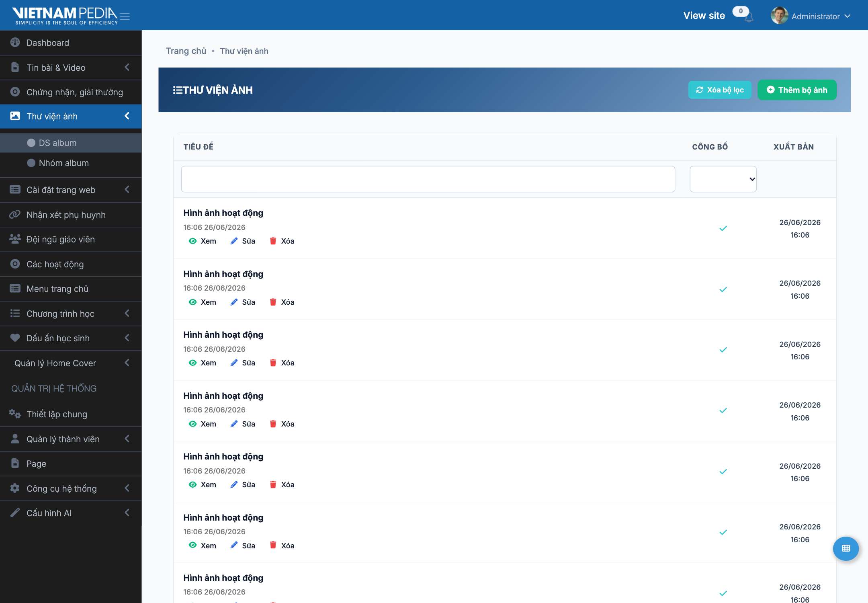Click the Dấu ấn học sinh heart icon
Image resolution: width=868 pixels, height=603 pixels.
pyautogui.click(x=15, y=338)
